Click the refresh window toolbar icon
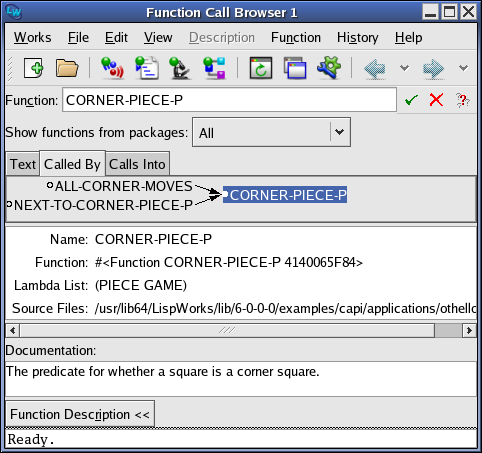The height and width of the screenshot is (453, 482). (261, 68)
